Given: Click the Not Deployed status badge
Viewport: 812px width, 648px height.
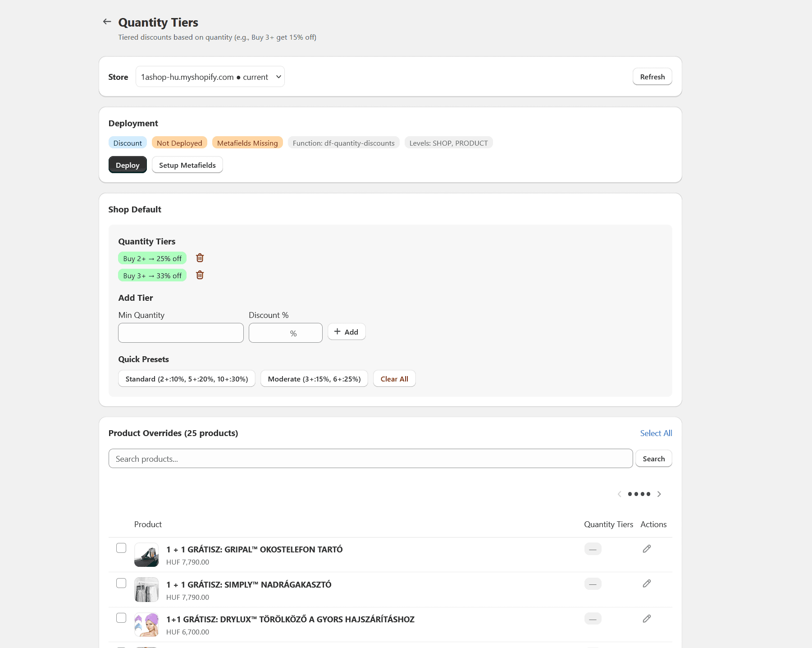Looking at the screenshot, I should pyautogui.click(x=179, y=143).
